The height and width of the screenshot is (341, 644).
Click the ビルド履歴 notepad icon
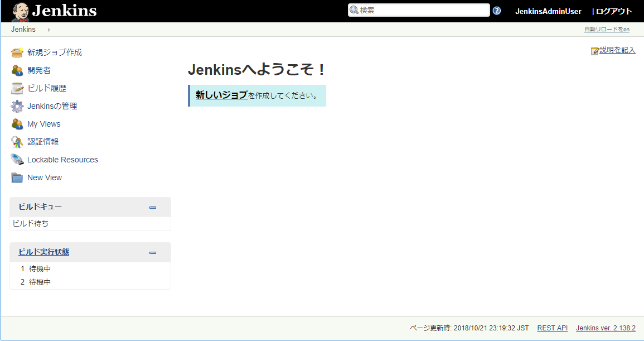(17, 88)
